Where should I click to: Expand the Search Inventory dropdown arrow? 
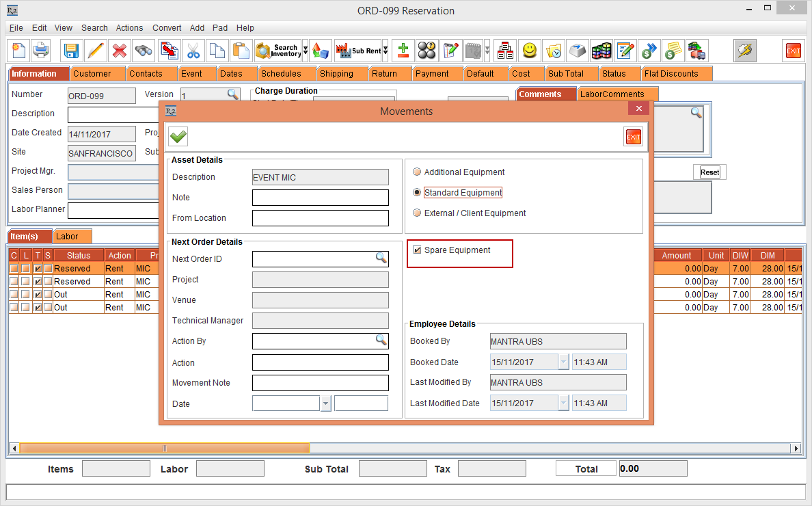pyautogui.click(x=305, y=51)
